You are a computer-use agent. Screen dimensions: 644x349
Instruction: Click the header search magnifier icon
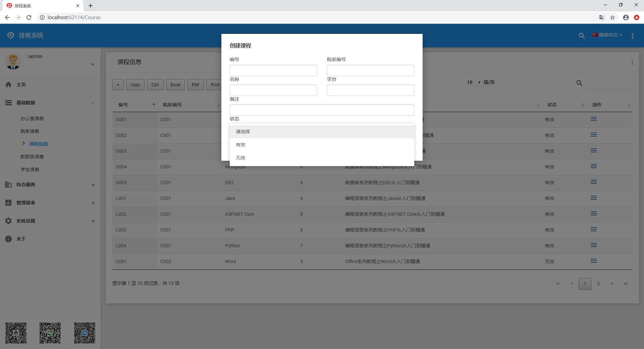click(582, 36)
